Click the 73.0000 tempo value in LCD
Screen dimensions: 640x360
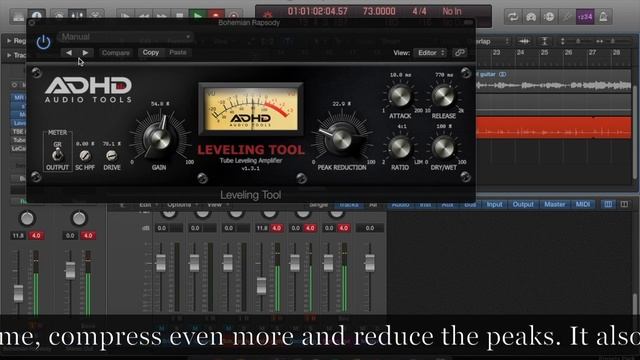tap(379, 11)
